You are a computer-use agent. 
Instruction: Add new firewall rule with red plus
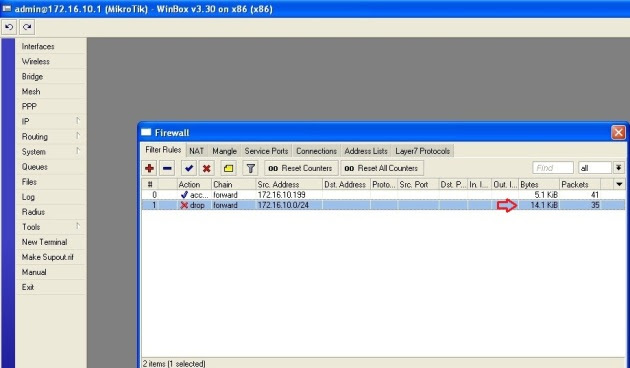tap(149, 168)
